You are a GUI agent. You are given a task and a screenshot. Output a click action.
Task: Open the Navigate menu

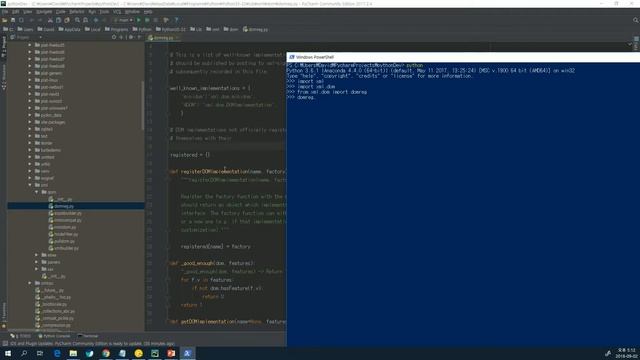(44, 12)
